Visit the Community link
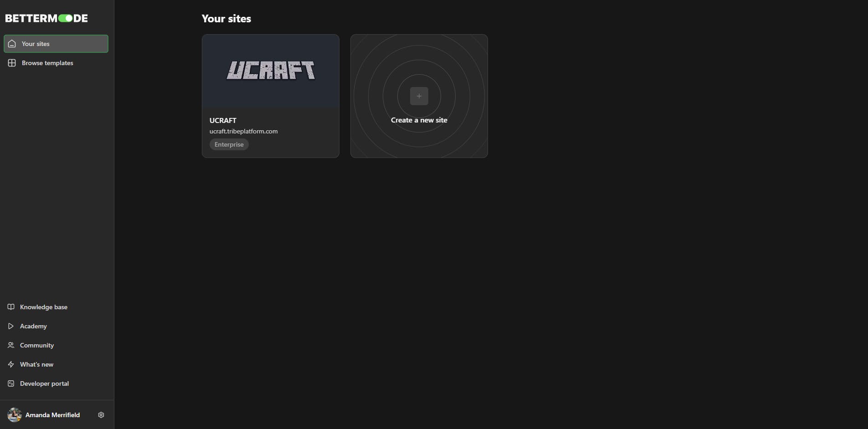The image size is (868, 429). [x=37, y=345]
